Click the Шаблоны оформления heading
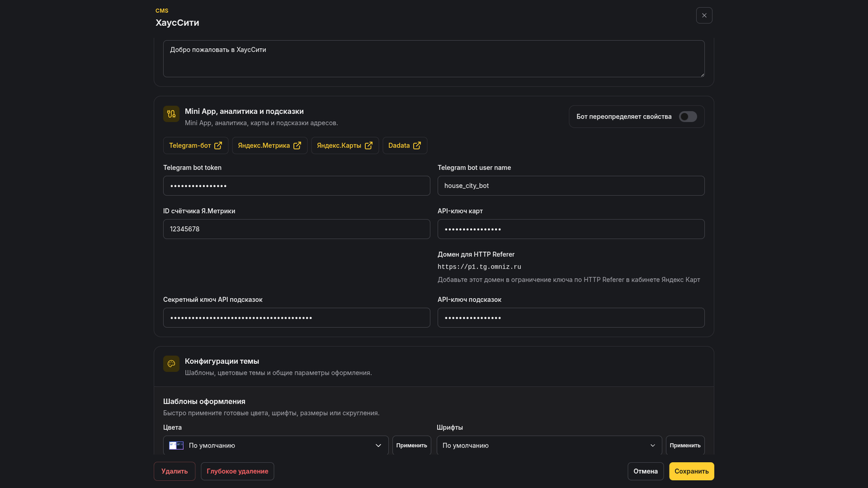 [x=204, y=401]
